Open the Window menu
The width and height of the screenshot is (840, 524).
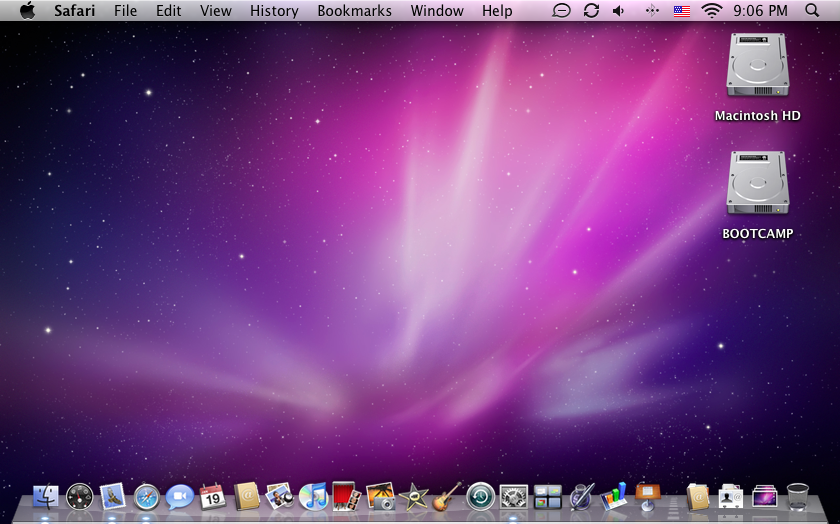click(x=437, y=11)
